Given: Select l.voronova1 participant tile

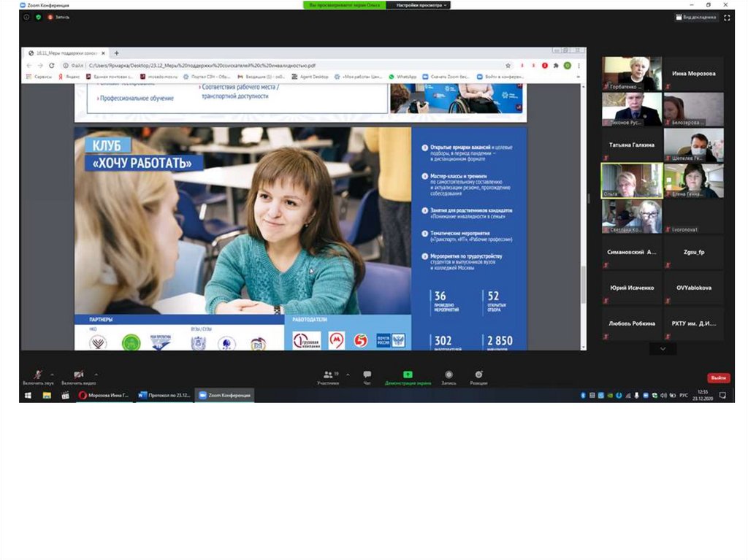Looking at the screenshot, I should (694, 216).
